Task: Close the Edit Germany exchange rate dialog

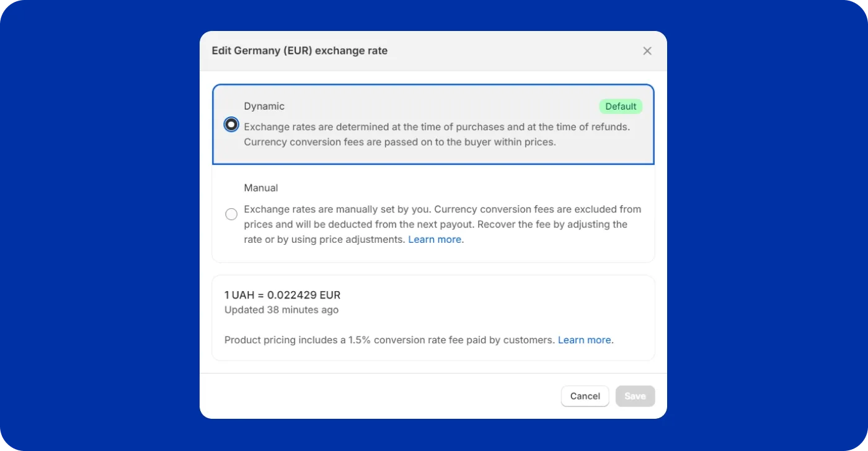Action: tap(647, 50)
